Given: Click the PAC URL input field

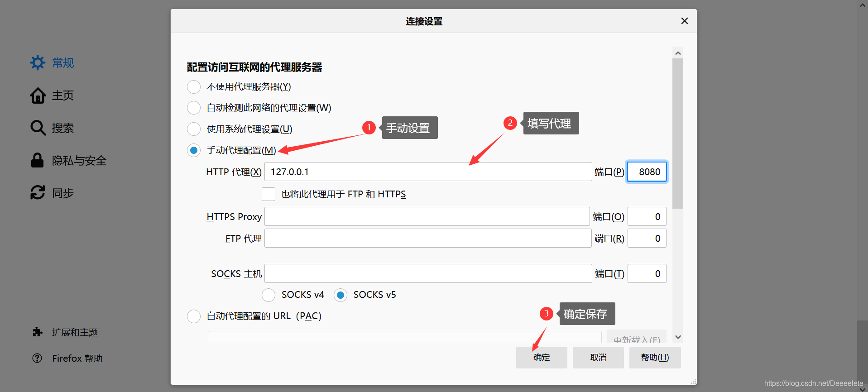Looking at the screenshot, I should pos(405,337).
